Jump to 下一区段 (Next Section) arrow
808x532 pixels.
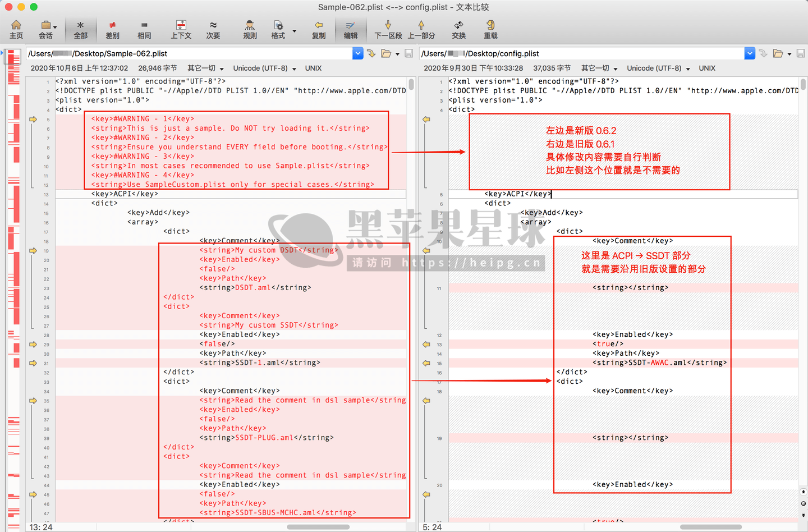388,29
